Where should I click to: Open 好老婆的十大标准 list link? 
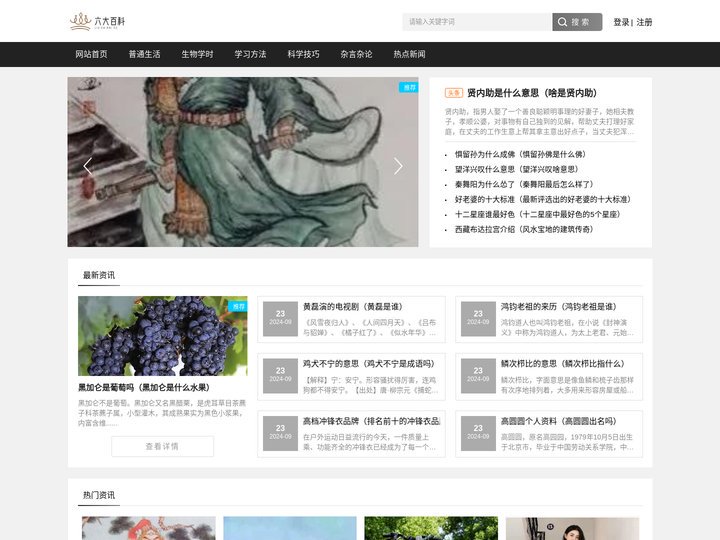coord(543,199)
